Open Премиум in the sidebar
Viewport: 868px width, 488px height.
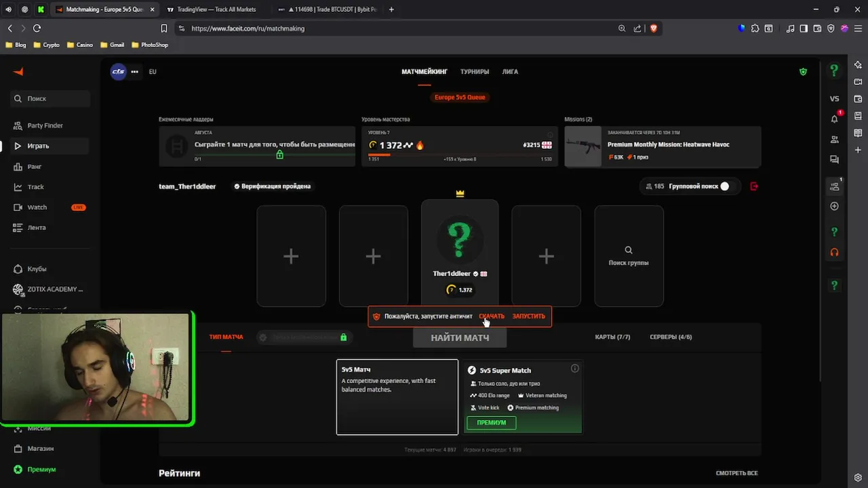point(50,469)
